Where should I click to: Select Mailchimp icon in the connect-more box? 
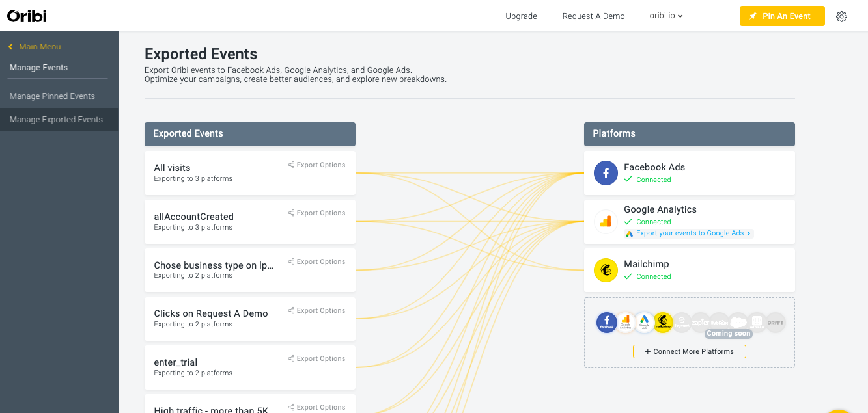tap(663, 322)
